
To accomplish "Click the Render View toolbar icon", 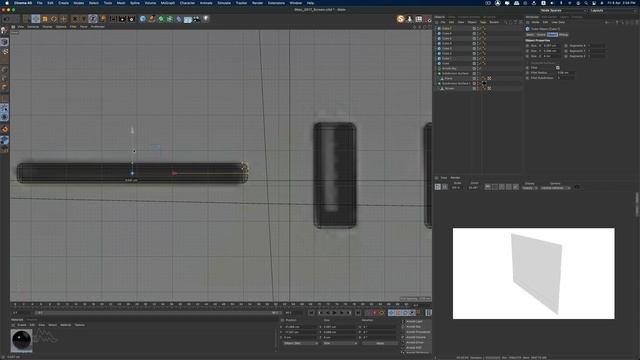I will (x=113, y=19).
